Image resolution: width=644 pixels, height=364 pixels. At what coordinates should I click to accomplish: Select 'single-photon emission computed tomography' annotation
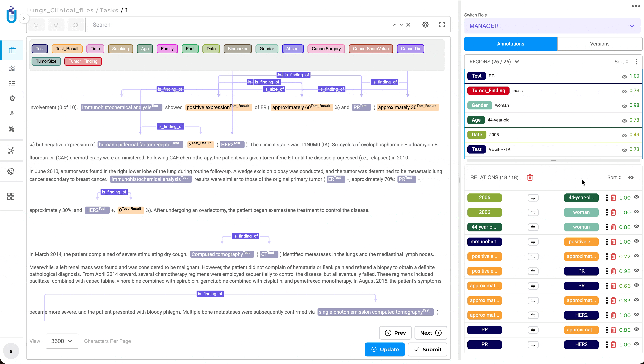click(375, 312)
